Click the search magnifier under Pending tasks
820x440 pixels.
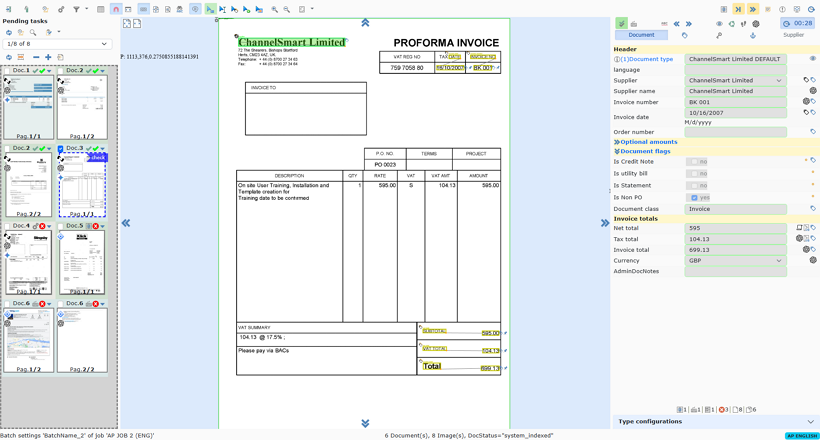33,32
